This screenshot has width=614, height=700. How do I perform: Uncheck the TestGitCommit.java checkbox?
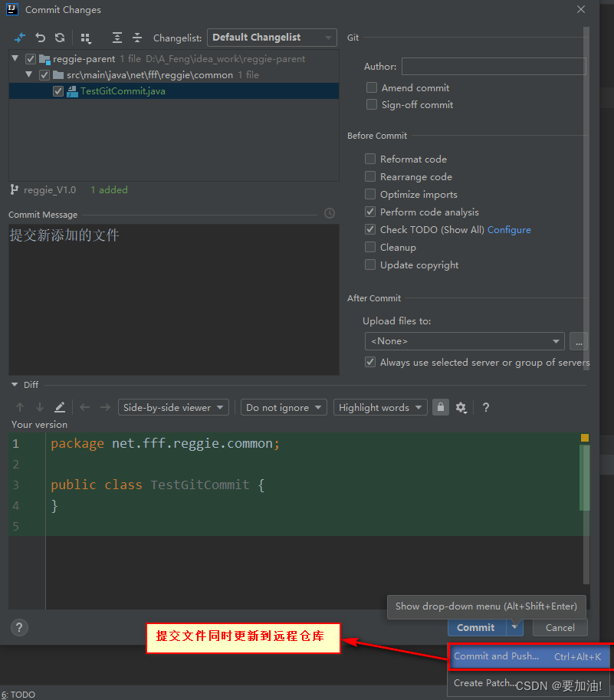coord(58,91)
